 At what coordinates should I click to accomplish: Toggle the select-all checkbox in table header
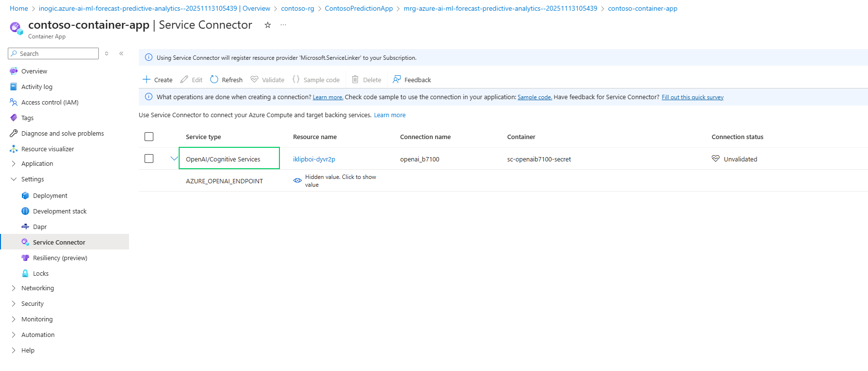(x=149, y=137)
